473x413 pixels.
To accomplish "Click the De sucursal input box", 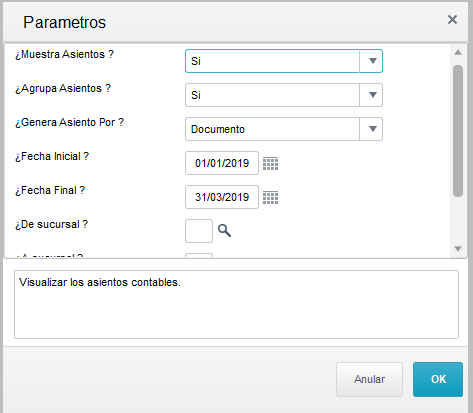I will 199,231.
